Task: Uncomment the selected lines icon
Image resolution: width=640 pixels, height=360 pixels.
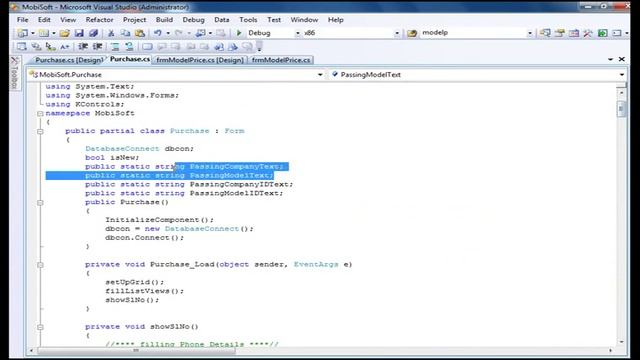Action: coord(129,47)
